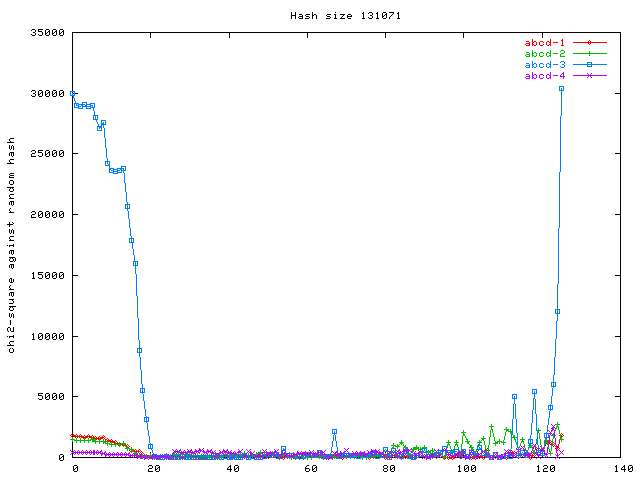Screen dimensions: 640x480
Task: Click the x-axis value 40
Action: (233, 469)
